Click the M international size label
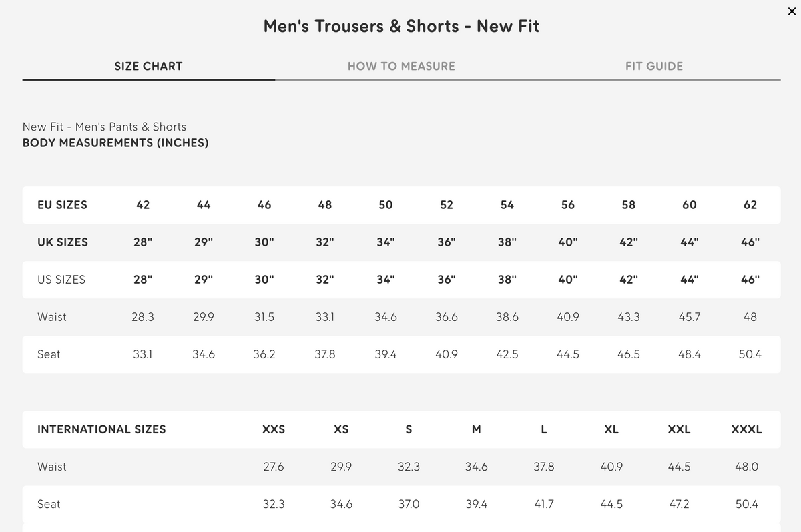Screen dimensions: 801x532 476,429
